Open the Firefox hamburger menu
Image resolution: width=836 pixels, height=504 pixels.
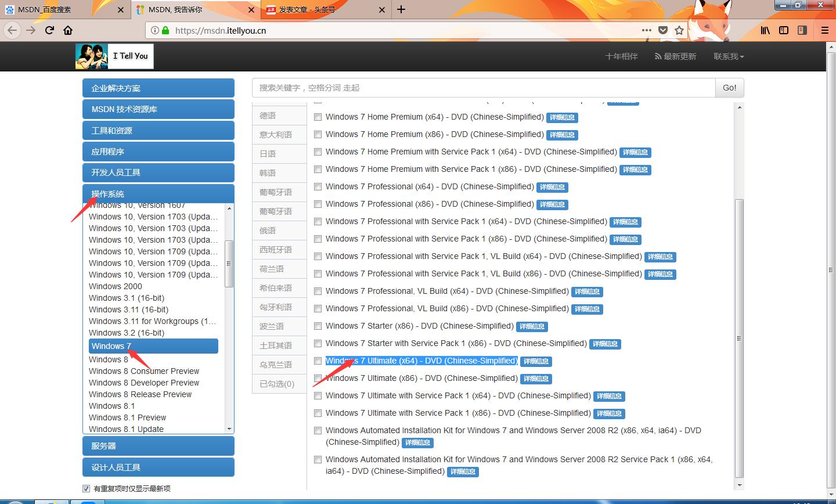[824, 30]
